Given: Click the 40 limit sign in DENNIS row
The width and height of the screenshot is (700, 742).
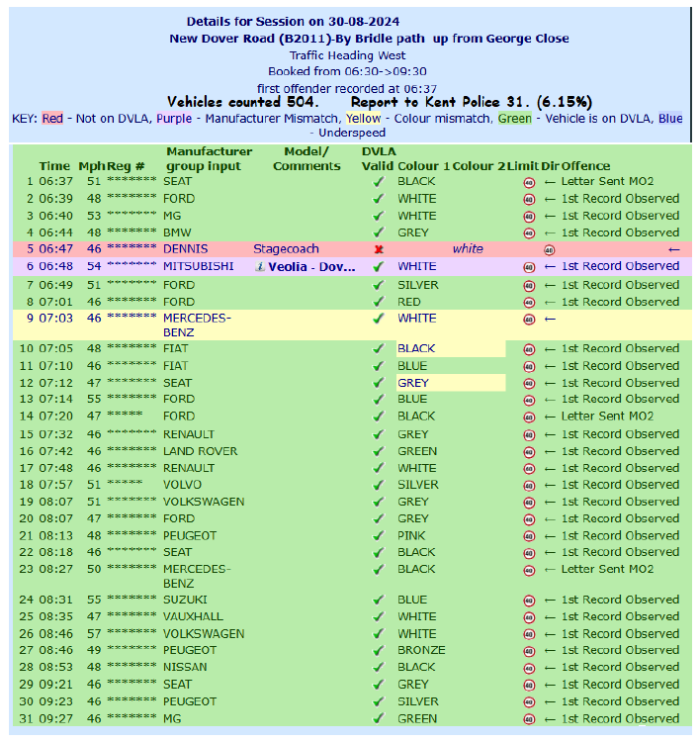Looking at the screenshot, I should (549, 250).
